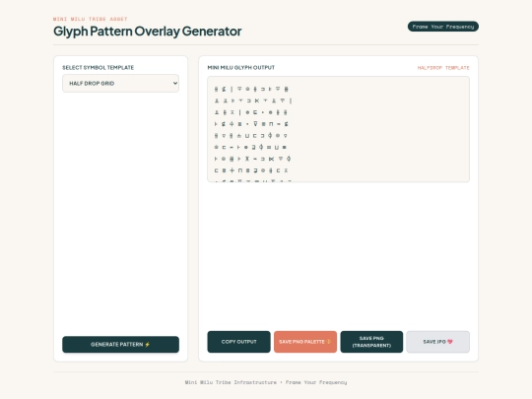This screenshot has height=399, width=532.
Task: Click the Save JPG button
Action: 438,342
